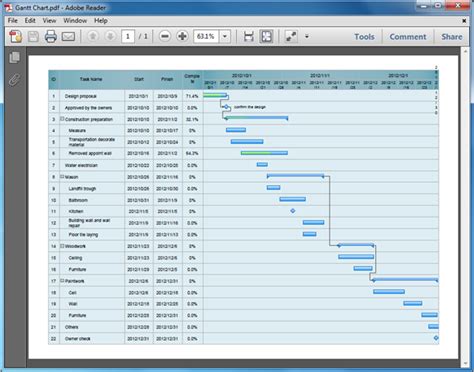Open the Edit menu
Screen dimensions: 474x372
(30, 21)
